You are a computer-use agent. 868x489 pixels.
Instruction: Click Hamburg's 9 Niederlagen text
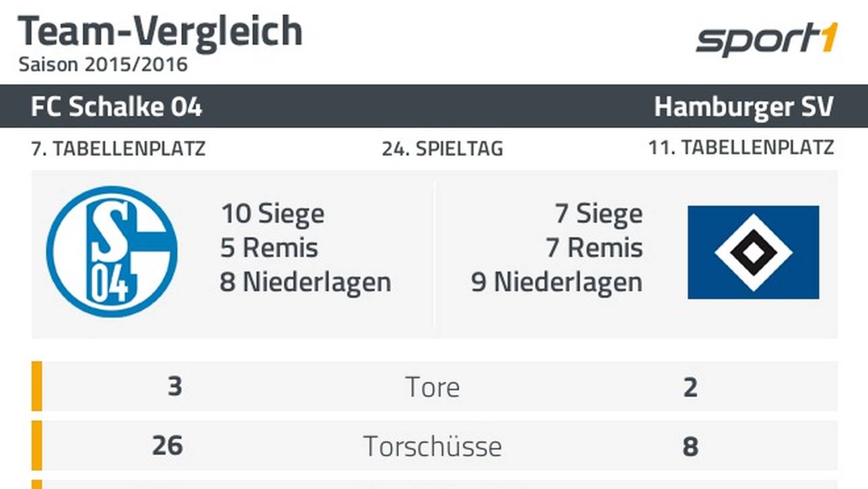coord(556,282)
